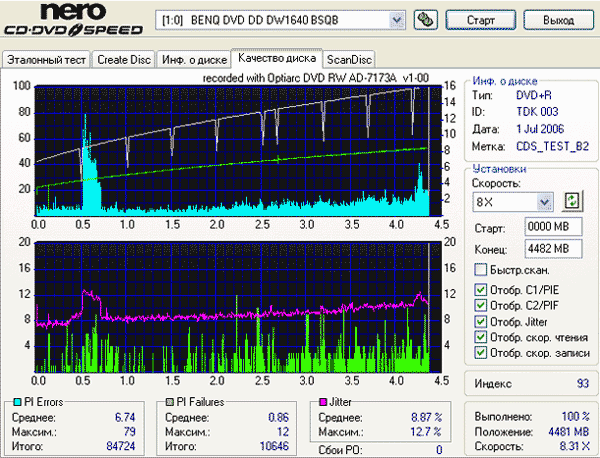Click the Jitter average 8.87 %

427,417
